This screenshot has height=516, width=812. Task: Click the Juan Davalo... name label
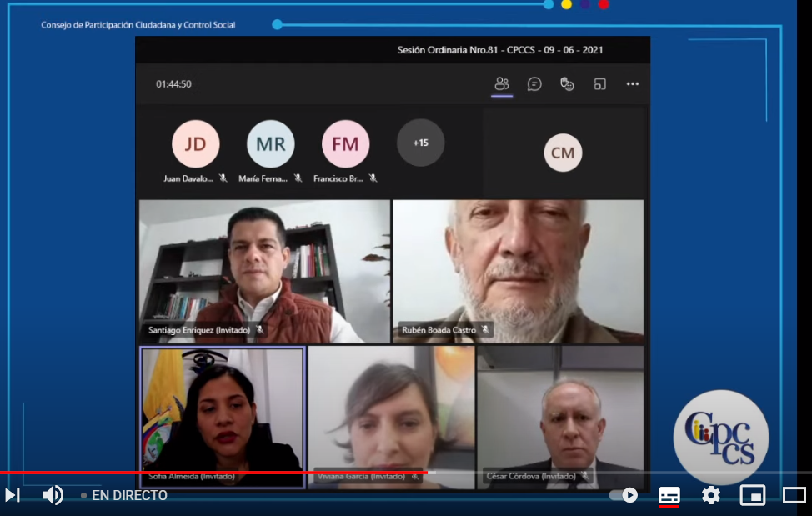click(x=188, y=178)
